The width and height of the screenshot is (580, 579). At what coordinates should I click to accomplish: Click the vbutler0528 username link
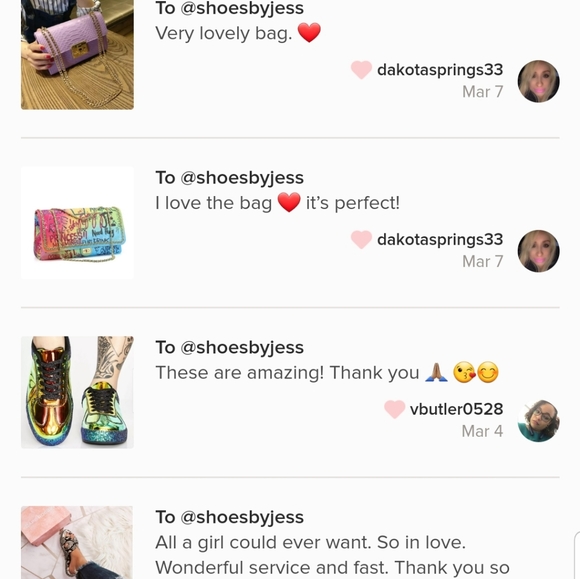[456, 409]
